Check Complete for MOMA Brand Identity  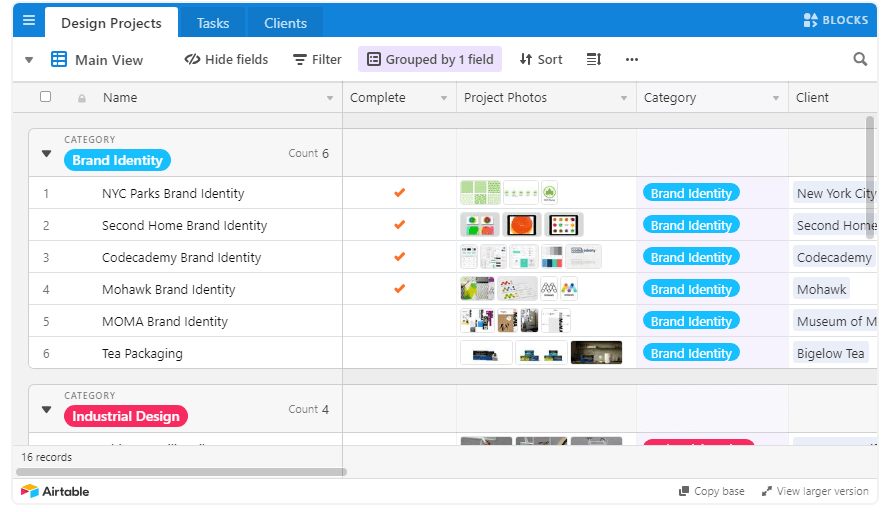click(399, 321)
